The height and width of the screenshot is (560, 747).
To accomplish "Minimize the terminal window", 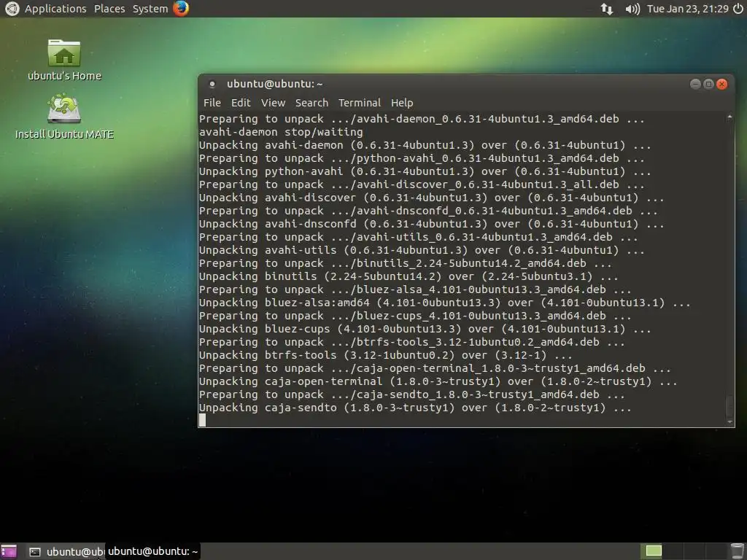I will point(695,85).
